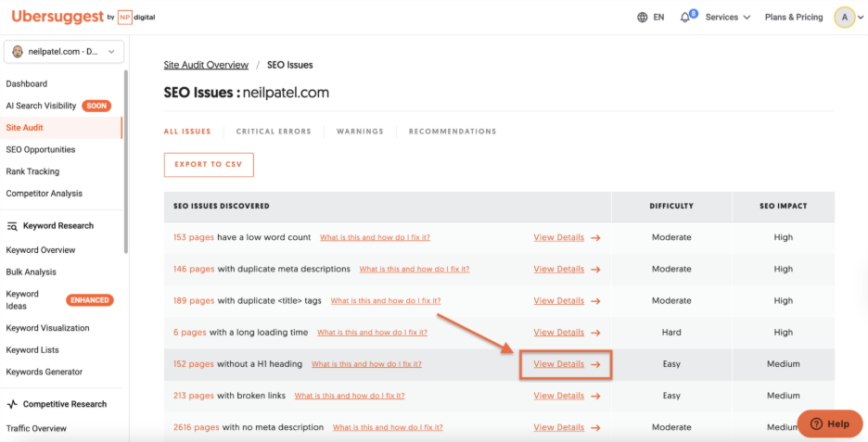Click the SOON badge beside AI Search Visibility
The image size is (868, 442).
pos(96,106)
